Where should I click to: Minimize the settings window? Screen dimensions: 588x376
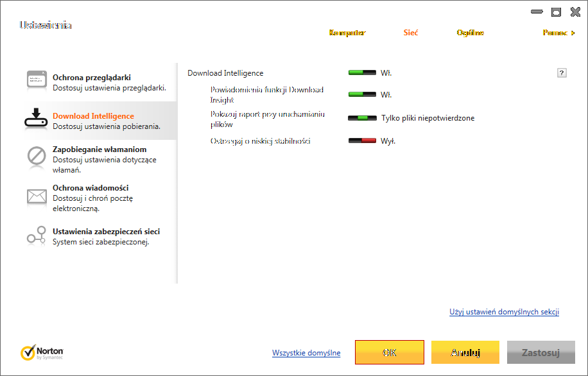[x=537, y=12]
